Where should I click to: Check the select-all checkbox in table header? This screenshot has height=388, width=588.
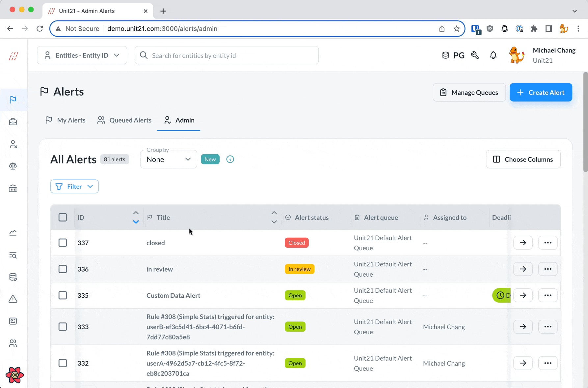(63, 217)
